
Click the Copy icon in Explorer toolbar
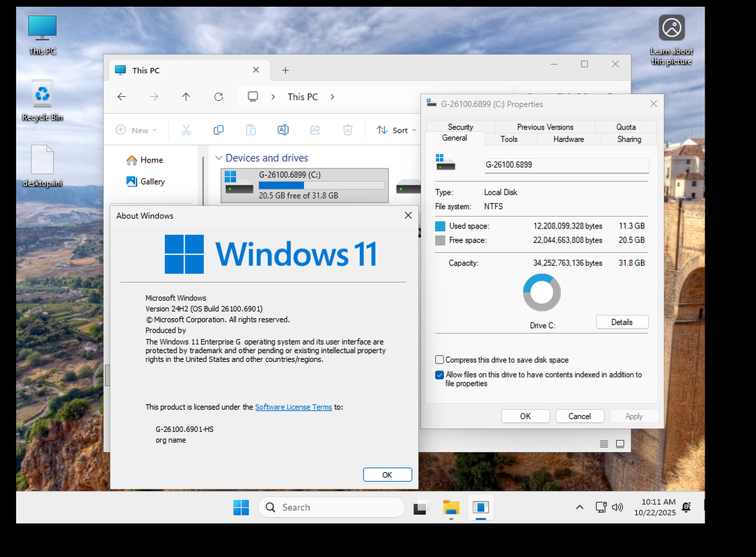pos(219,130)
